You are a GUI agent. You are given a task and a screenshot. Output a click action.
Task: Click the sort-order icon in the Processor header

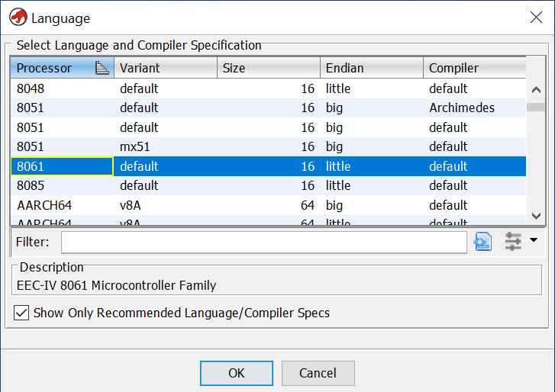pos(102,68)
